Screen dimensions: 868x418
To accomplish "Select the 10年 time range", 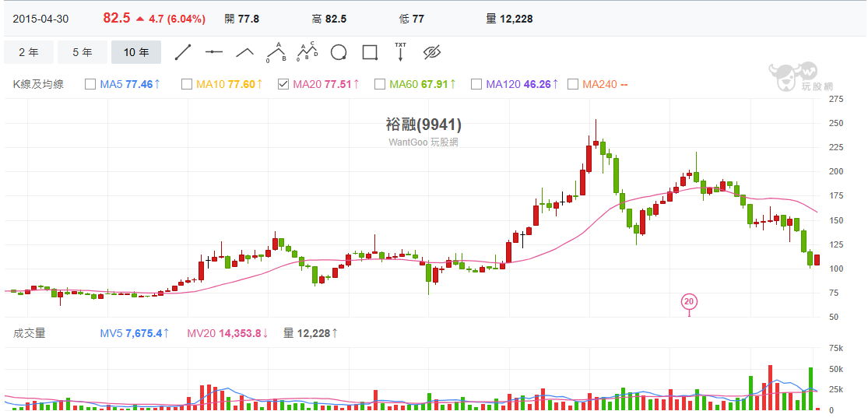I will pos(136,52).
